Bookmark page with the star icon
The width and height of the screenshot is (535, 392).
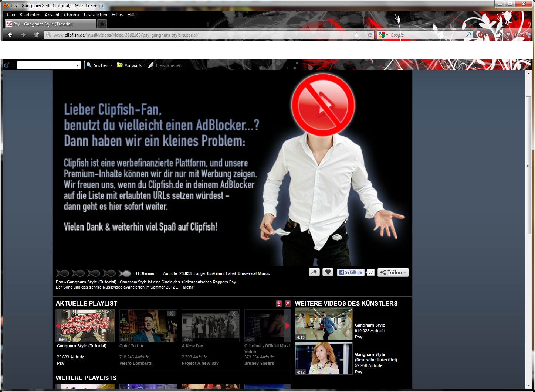point(356,35)
